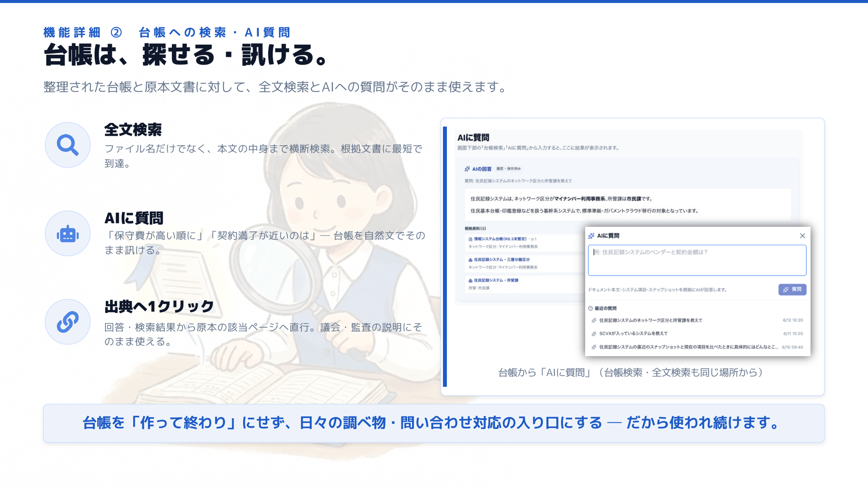Image resolution: width=868 pixels, height=488 pixels.
Task: Click the hint text ドキュメント本文・システム項目・スナップショット
Action: pos(658,290)
